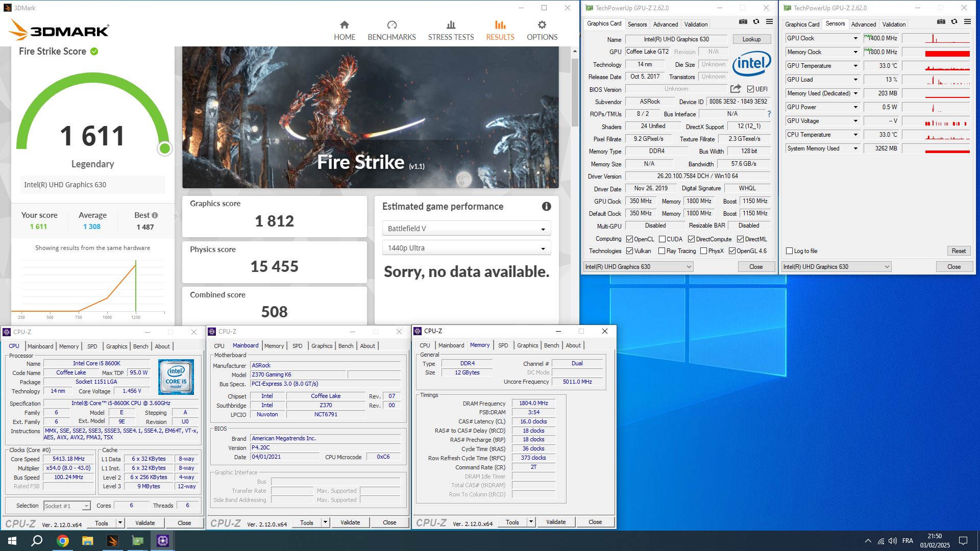Refresh the left GPU-Z Graphics Card window

point(756,22)
